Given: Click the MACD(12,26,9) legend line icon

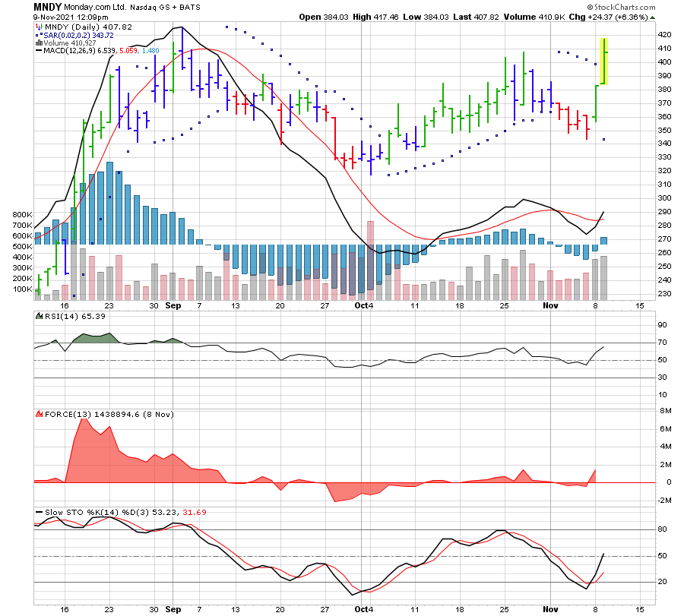Looking at the screenshot, I should (x=39, y=51).
